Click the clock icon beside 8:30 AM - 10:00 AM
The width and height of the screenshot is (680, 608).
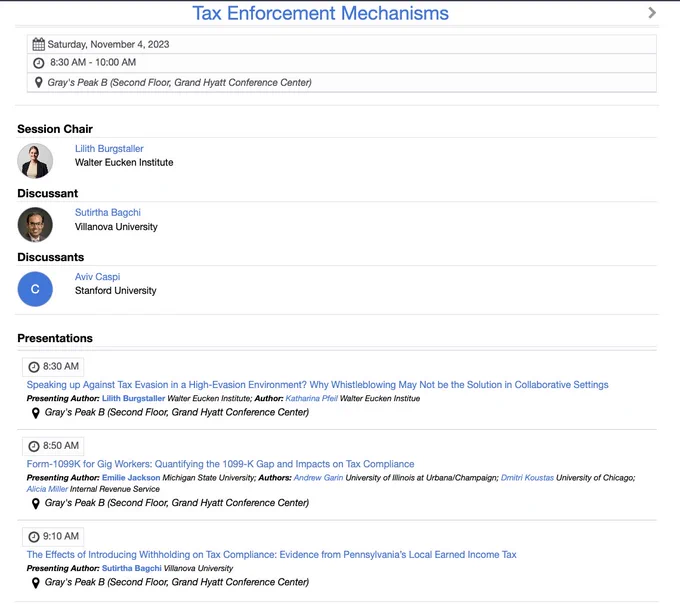39,63
